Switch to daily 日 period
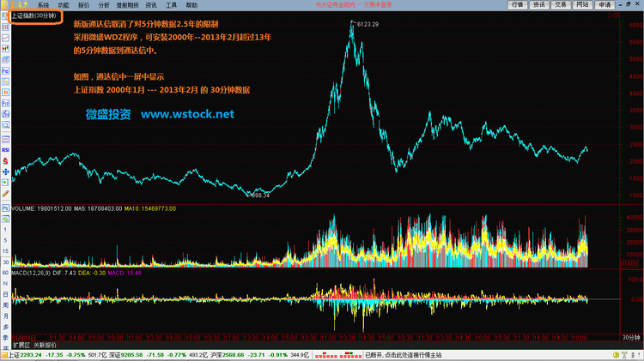This screenshot has height=361, width=644. pos(5,294)
